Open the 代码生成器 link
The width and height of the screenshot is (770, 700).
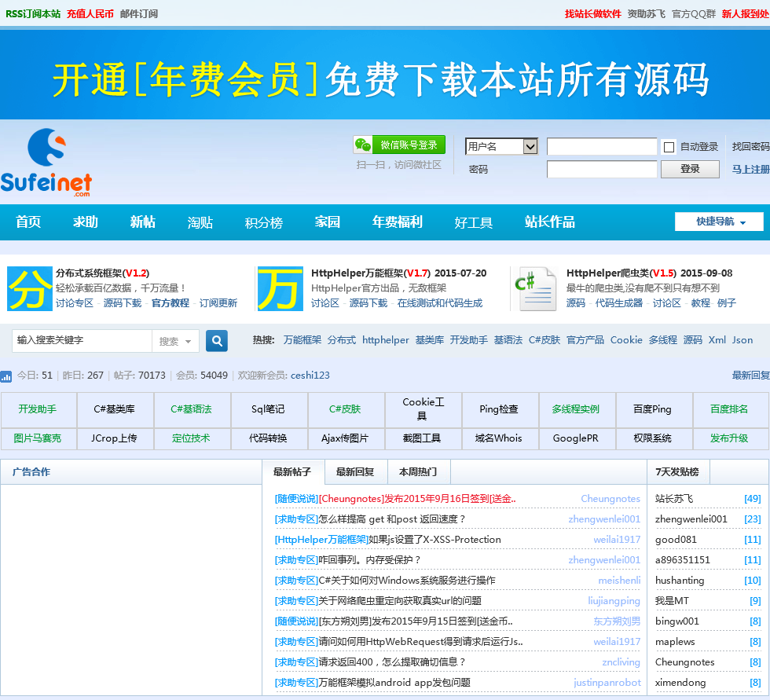[619, 303]
